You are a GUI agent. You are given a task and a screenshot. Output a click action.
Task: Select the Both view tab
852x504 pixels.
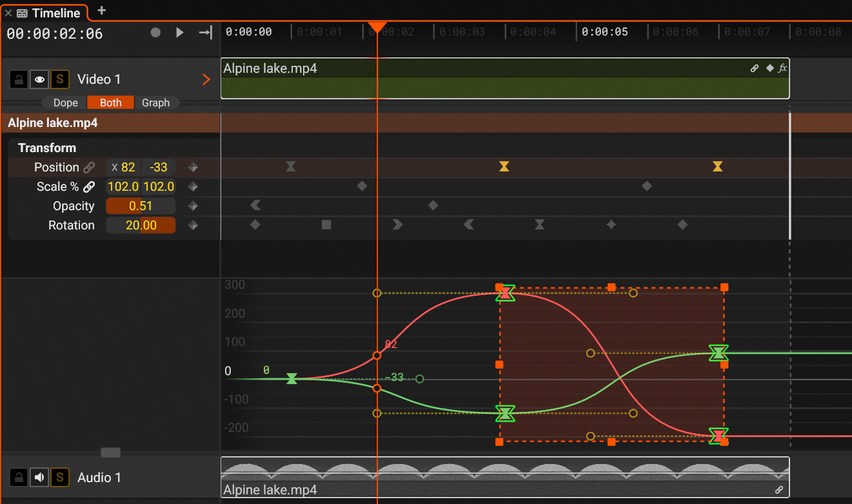point(111,102)
